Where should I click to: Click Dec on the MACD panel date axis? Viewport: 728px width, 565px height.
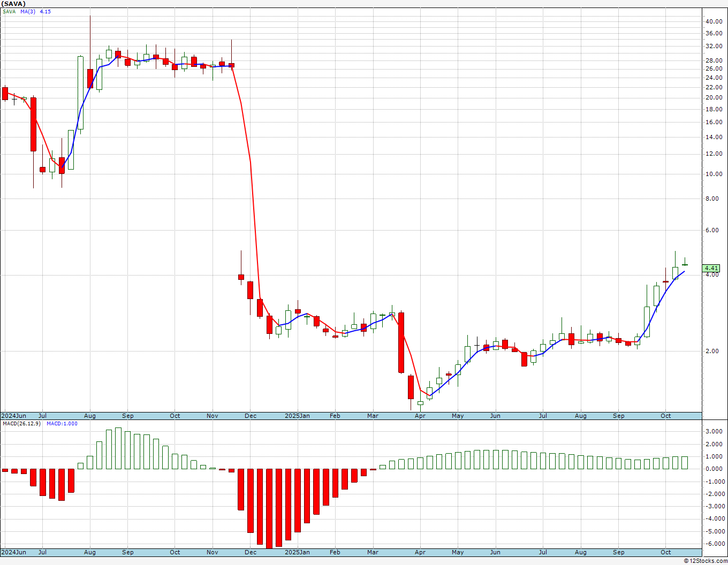251,552
